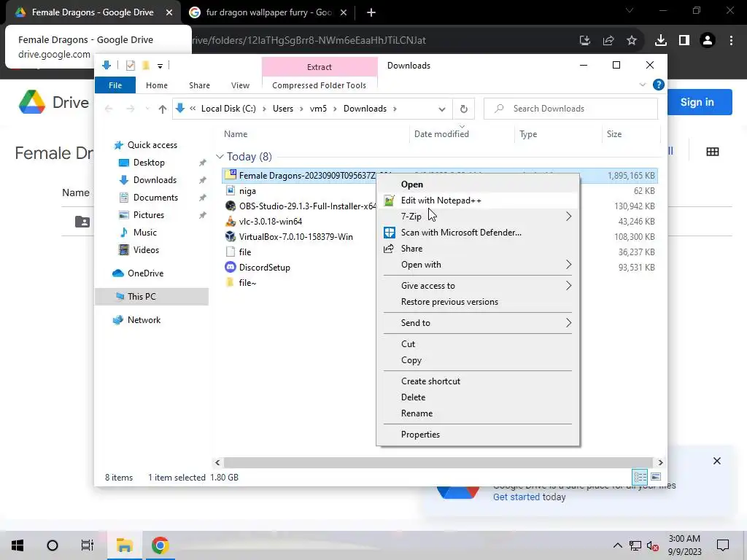Select the DiscordSetup icon
Screen dimensions: 747x560
tap(231, 267)
